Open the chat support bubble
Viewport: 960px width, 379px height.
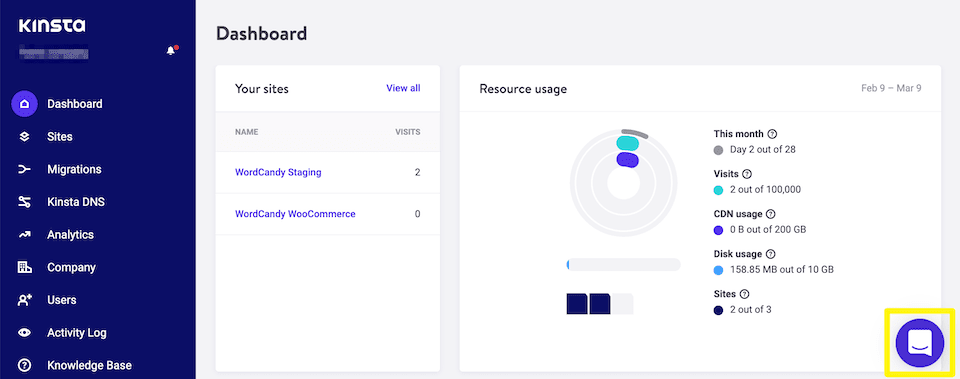920,343
